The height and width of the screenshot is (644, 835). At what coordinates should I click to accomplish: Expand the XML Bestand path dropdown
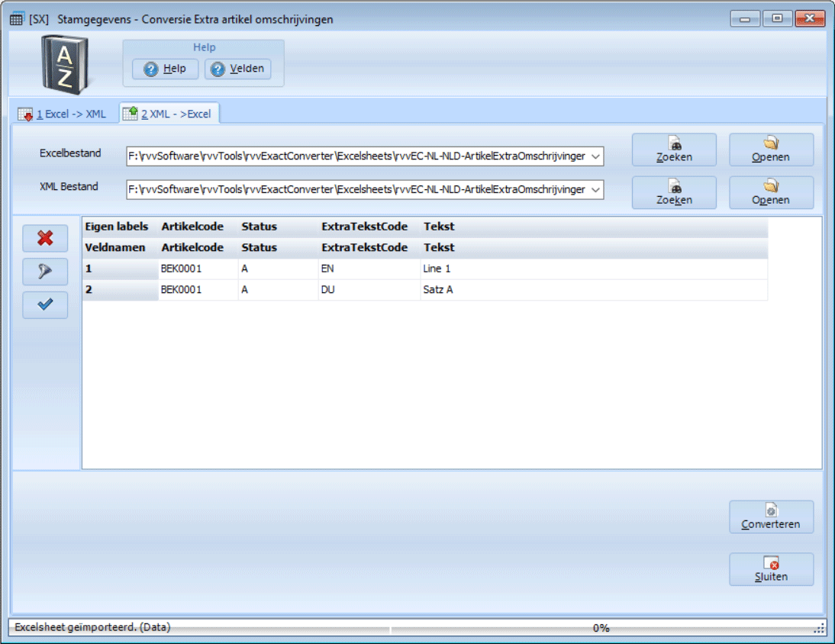coord(595,190)
